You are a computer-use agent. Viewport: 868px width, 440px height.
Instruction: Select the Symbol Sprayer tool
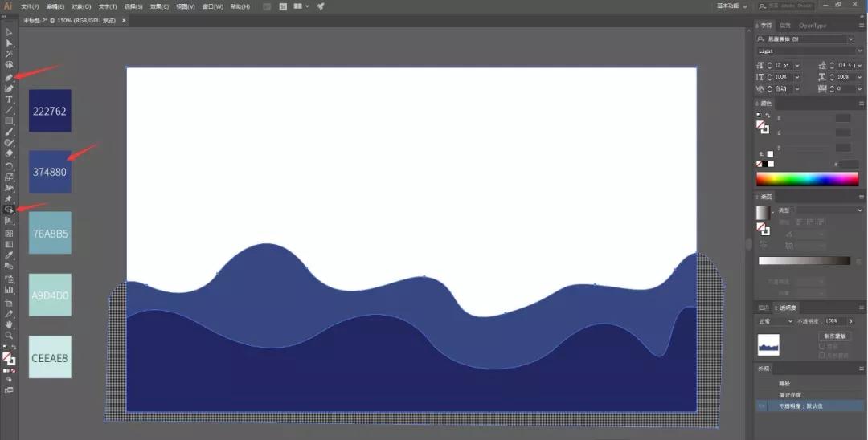pyautogui.click(x=9, y=279)
